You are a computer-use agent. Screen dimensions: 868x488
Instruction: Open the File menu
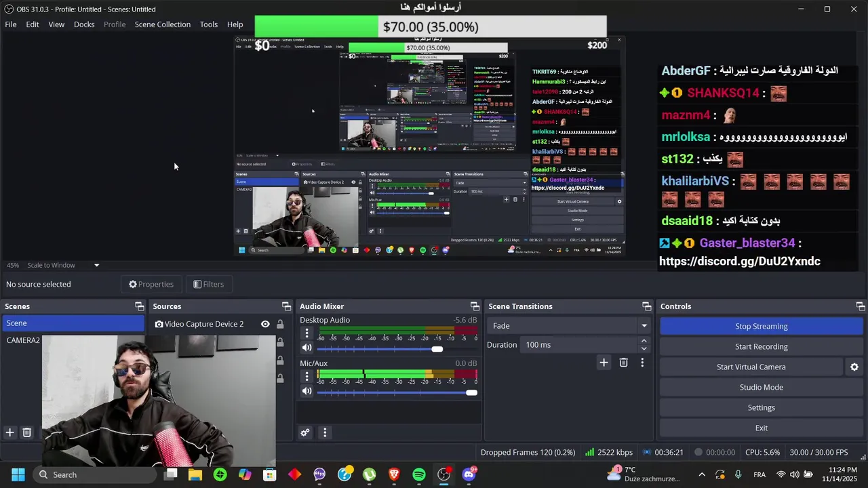click(x=11, y=24)
